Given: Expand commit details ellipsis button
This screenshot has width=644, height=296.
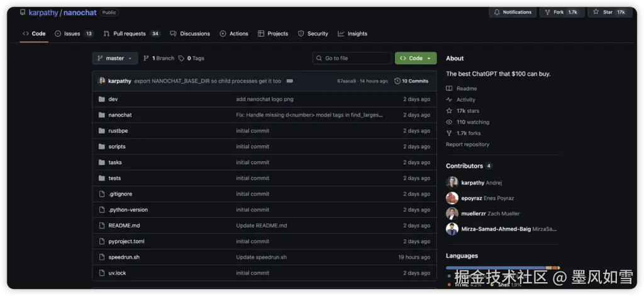Looking at the screenshot, I should pyautogui.click(x=289, y=81).
